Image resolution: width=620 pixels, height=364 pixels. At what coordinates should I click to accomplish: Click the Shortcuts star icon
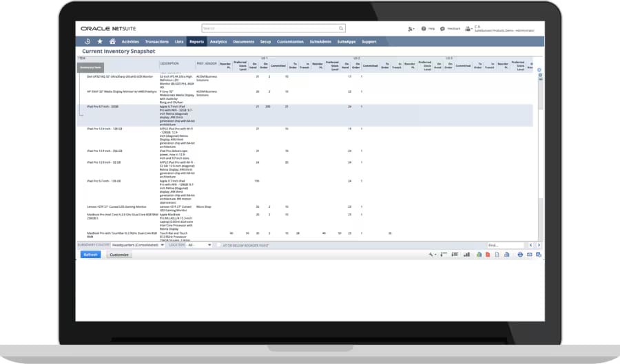coord(100,41)
